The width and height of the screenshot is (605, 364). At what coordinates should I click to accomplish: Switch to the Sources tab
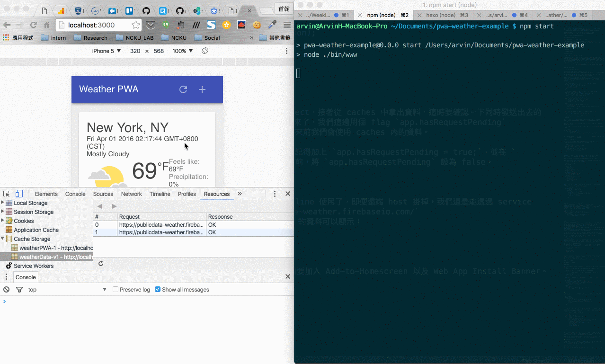point(103,194)
